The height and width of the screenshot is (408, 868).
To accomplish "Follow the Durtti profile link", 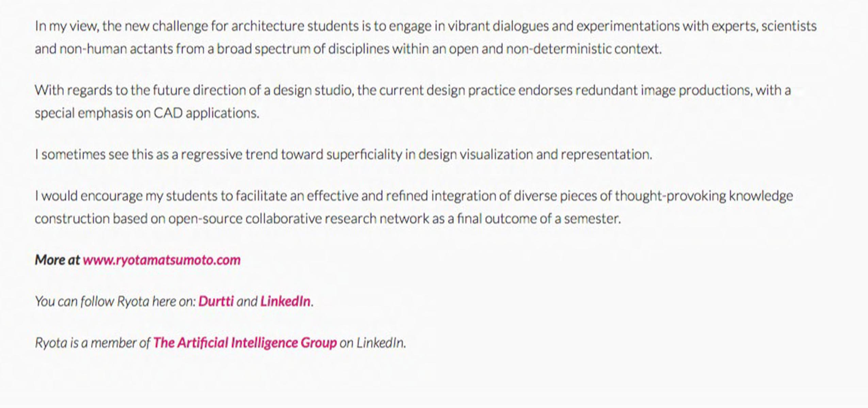I will pos(216,302).
